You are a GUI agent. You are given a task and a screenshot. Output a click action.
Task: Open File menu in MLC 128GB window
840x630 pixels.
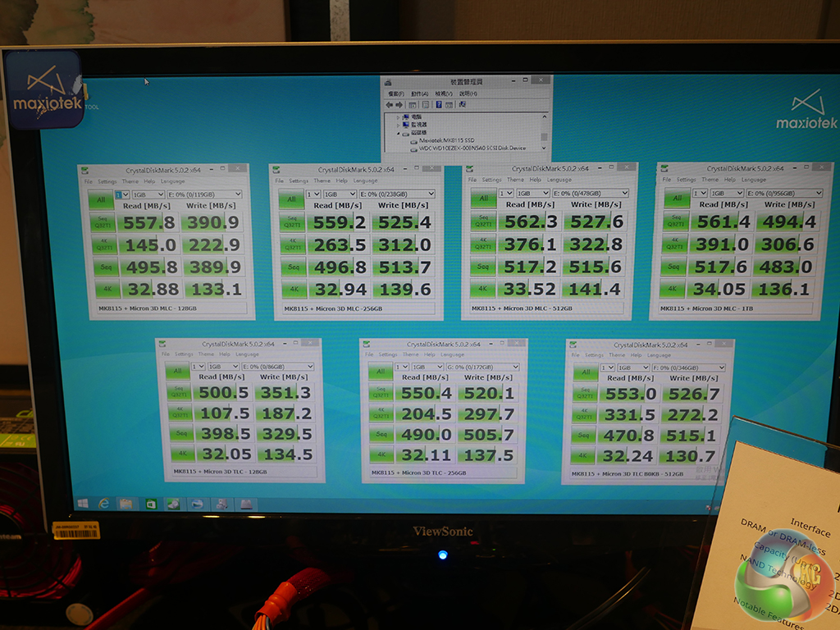click(89, 181)
